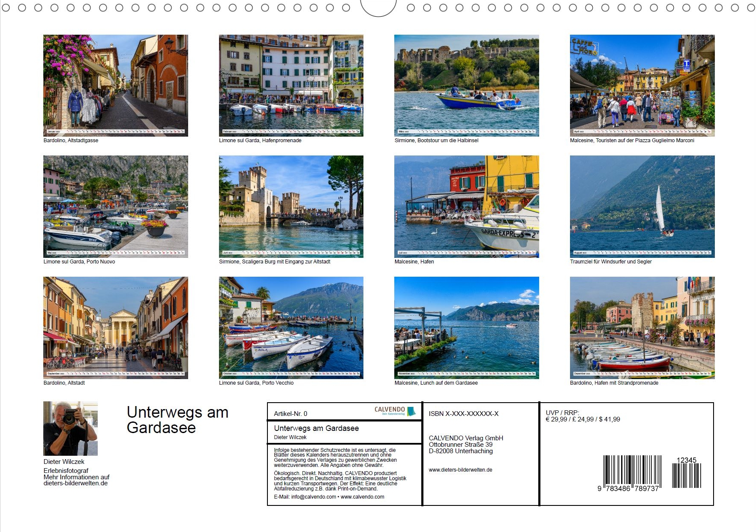Click the Calvendo logo in the article box
The width and height of the screenshot is (756, 532).
pos(395,411)
